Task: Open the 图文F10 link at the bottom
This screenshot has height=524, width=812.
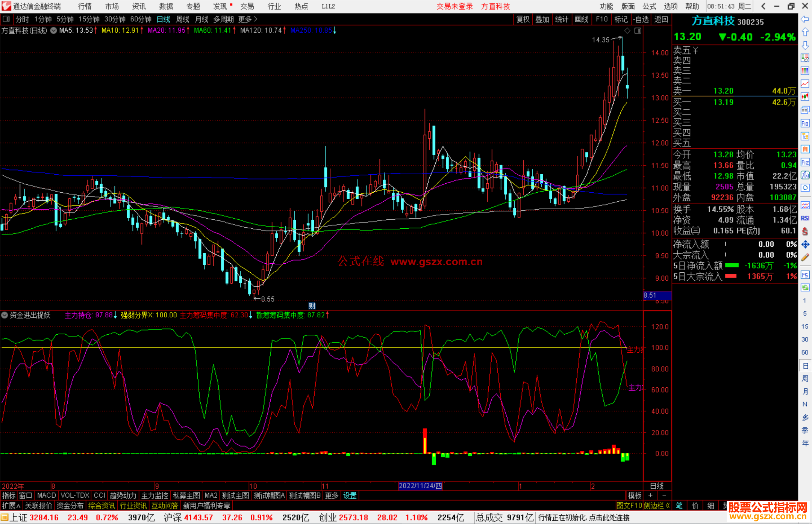Action: pos(629,506)
